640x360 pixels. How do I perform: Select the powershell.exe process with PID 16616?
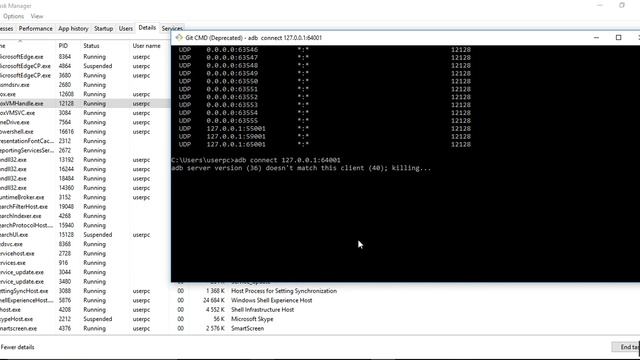click(84, 132)
